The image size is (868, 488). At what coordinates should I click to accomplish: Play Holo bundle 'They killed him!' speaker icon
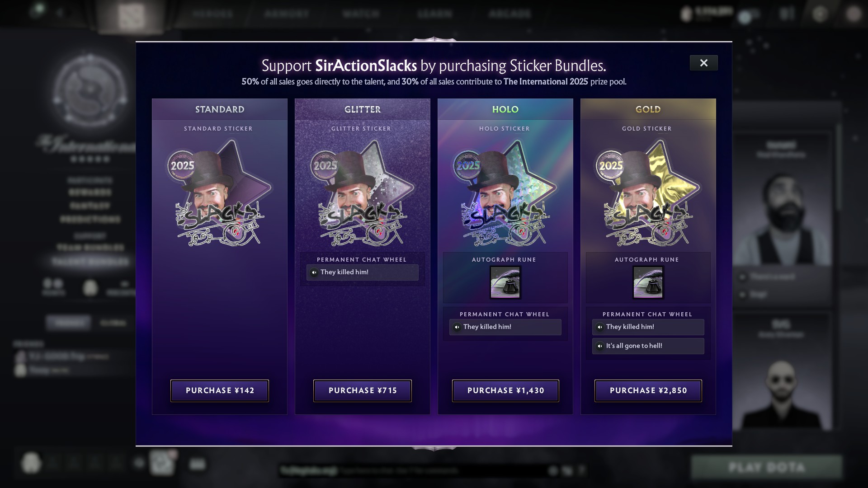[457, 327]
